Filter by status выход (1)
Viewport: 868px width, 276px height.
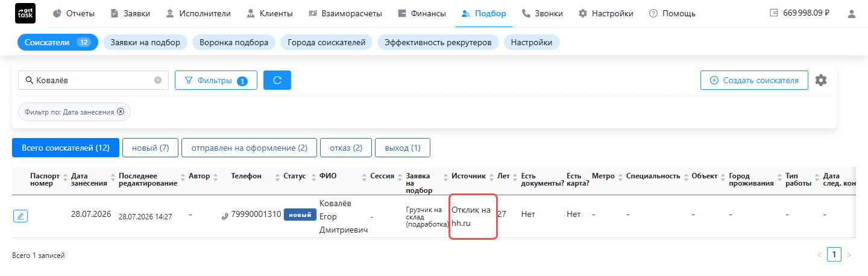[x=403, y=148]
